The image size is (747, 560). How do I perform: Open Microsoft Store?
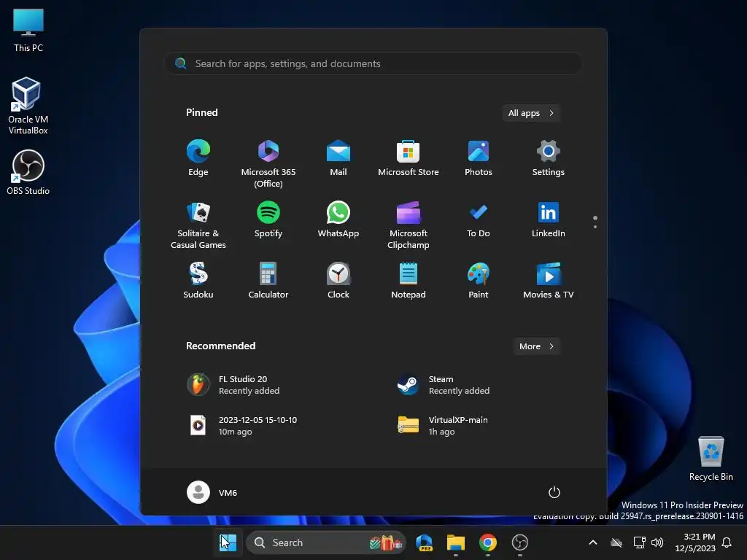(409, 158)
